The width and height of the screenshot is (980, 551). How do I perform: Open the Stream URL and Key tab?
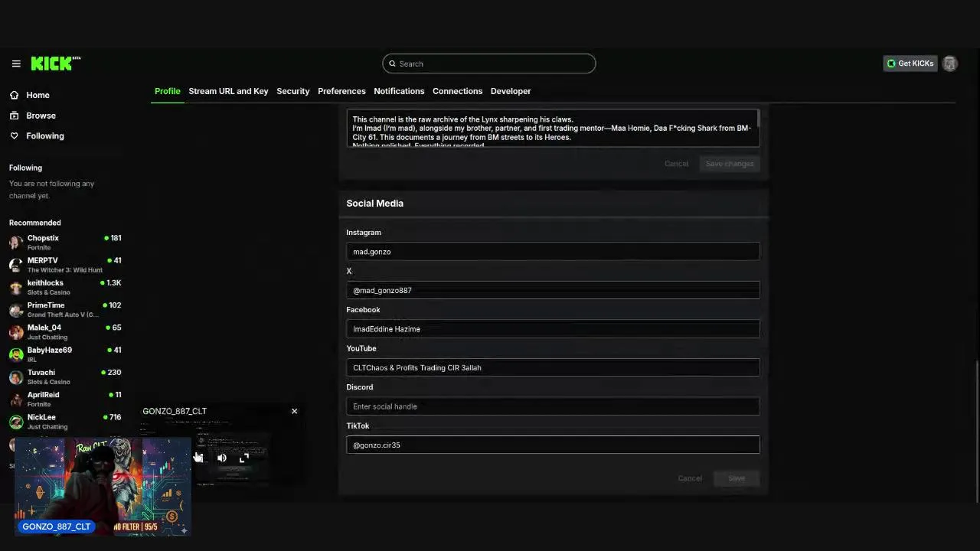(228, 91)
